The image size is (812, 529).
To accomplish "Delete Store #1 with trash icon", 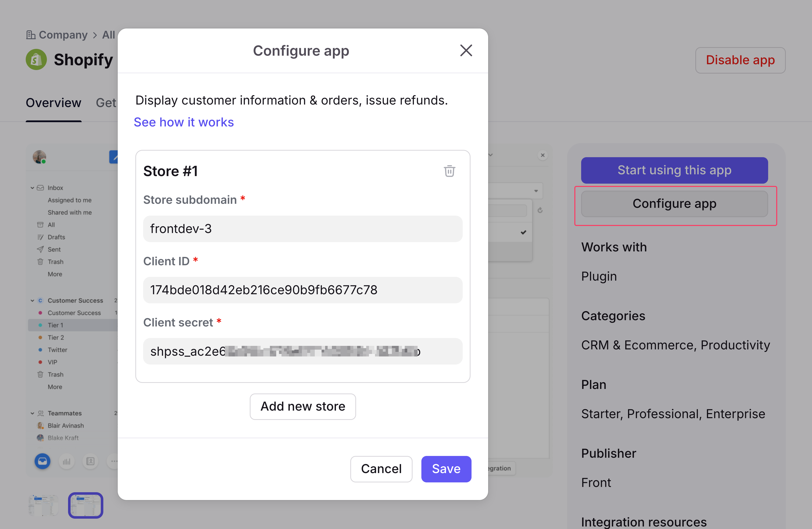I will click(449, 171).
